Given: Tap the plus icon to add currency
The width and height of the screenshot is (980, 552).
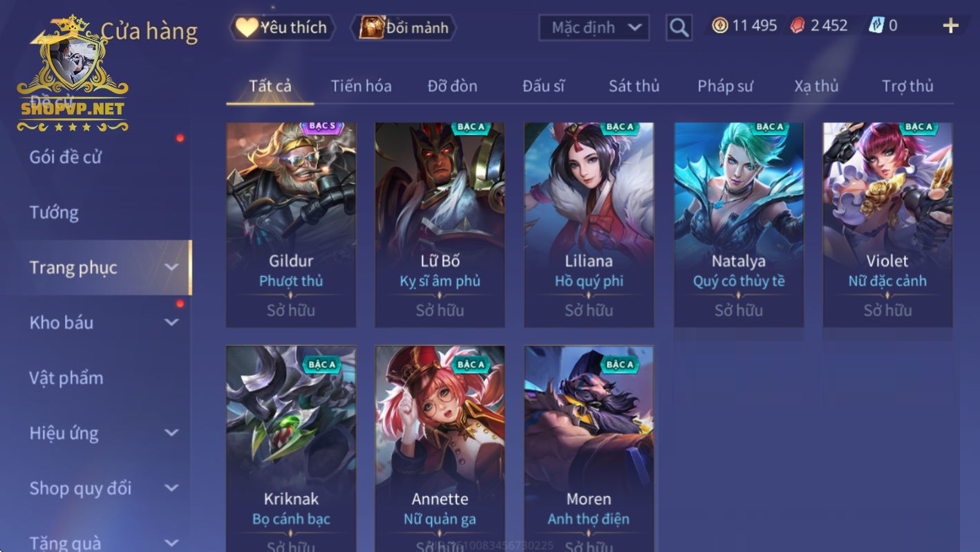Looking at the screenshot, I should pos(951,26).
